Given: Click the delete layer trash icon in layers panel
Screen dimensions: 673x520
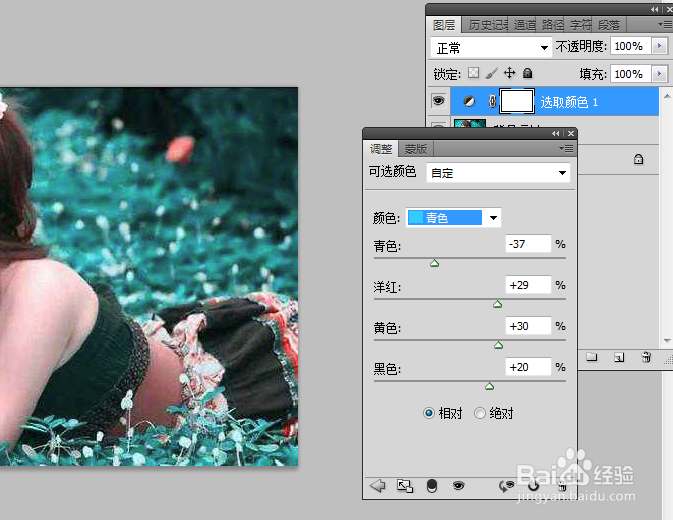Looking at the screenshot, I should click(x=646, y=357).
